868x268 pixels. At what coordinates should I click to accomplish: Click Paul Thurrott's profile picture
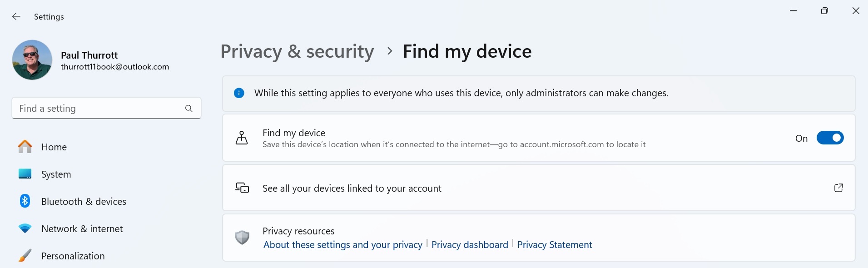coord(32,60)
